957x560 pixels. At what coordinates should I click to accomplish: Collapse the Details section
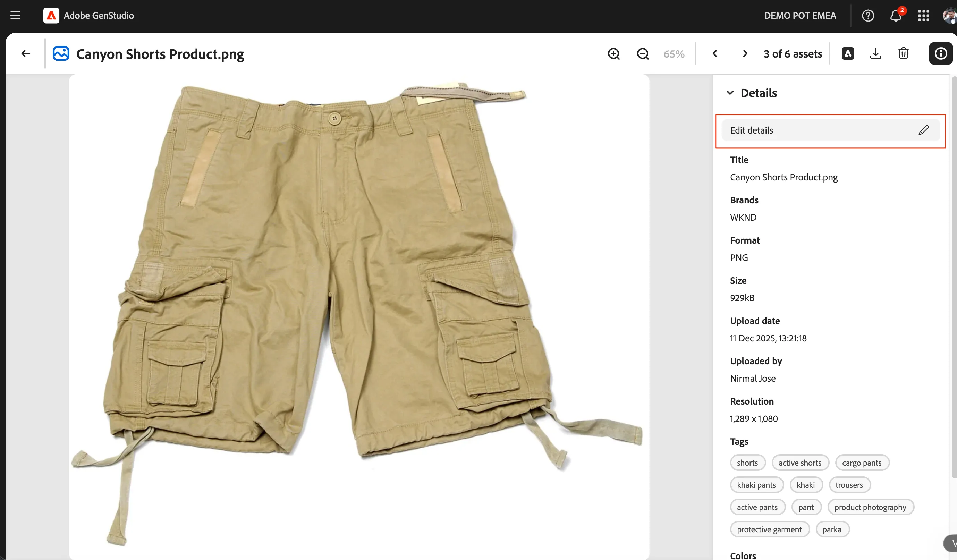[729, 93]
